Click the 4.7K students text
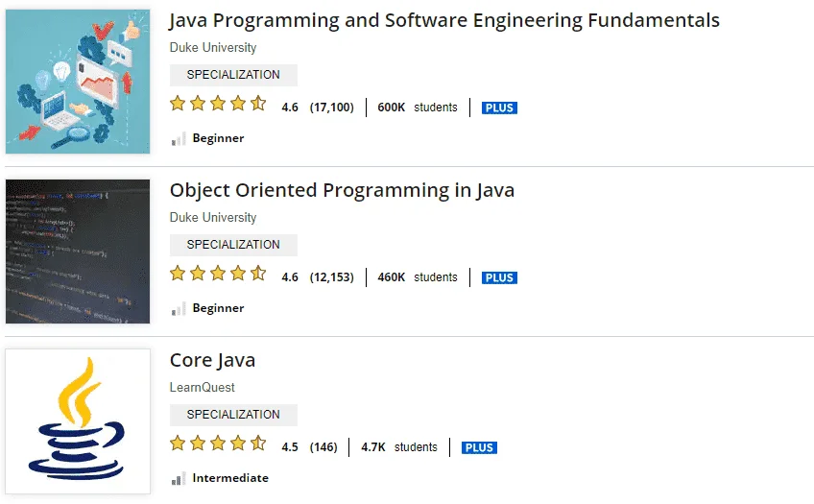Viewport: 814px width, 504px height. tap(399, 447)
